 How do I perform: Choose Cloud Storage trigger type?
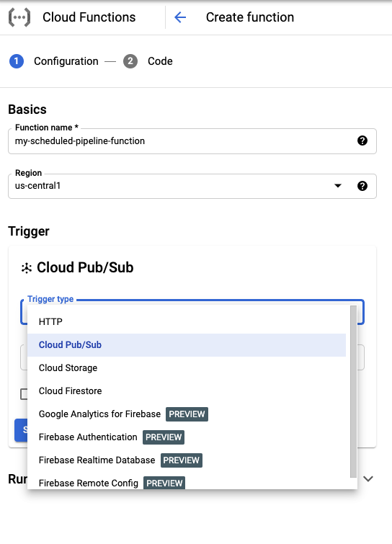[187, 367]
